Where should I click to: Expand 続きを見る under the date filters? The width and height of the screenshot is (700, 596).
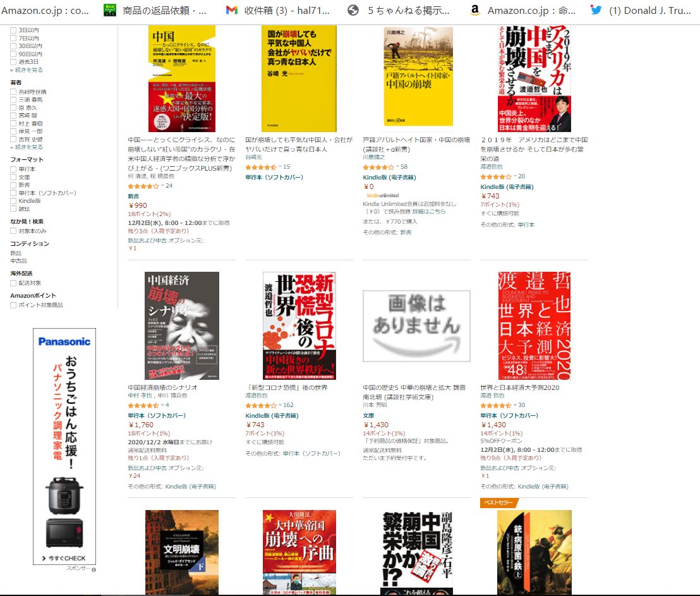(x=27, y=70)
